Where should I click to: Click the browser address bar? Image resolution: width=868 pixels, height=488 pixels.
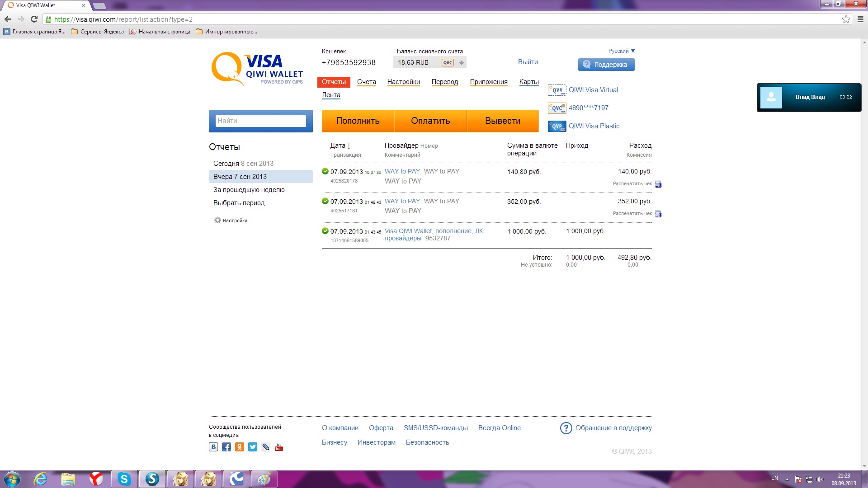click(443, 19)
